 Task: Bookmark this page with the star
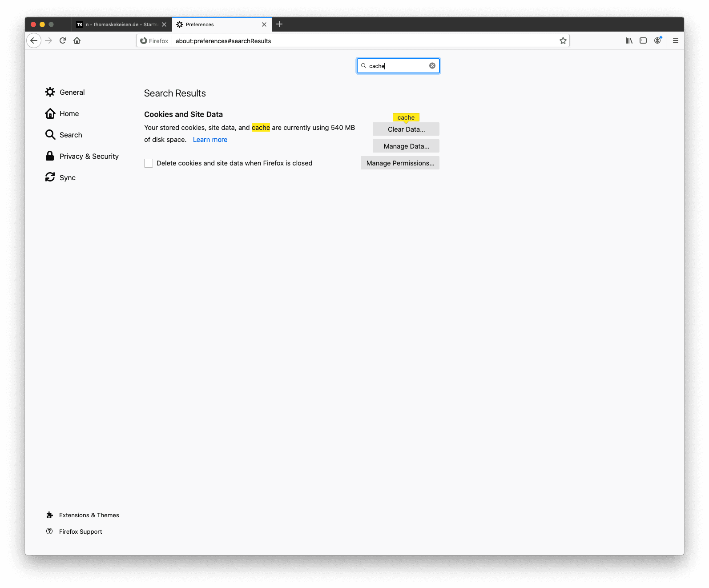563,40
